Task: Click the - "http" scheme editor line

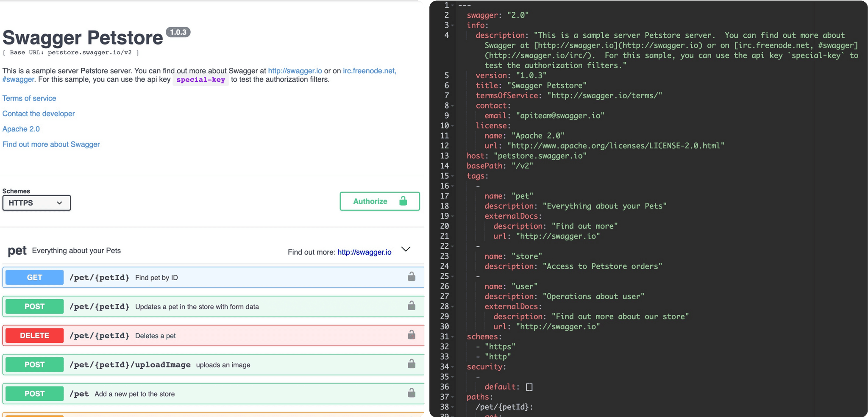Action: [493, 357]
